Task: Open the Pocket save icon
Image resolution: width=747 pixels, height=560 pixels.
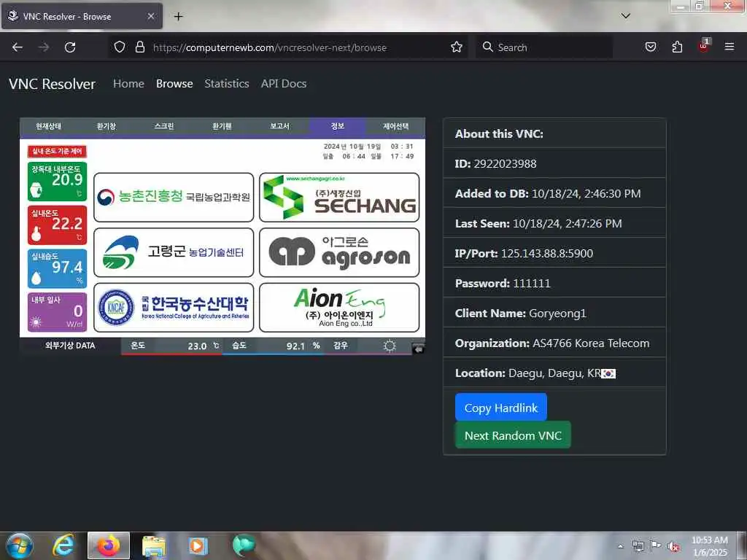Action: tap(650, 47)
